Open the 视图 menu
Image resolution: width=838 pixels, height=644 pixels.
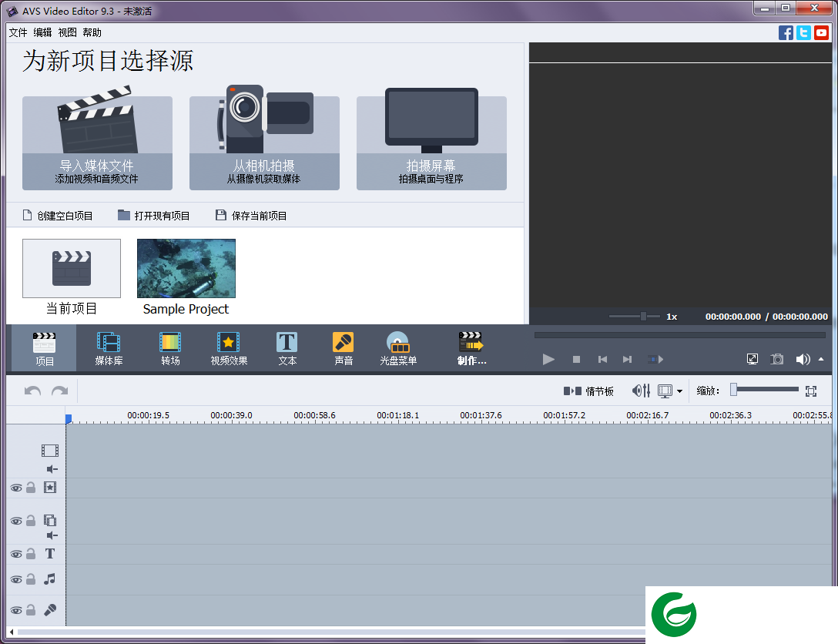click(x=67, y=32)
